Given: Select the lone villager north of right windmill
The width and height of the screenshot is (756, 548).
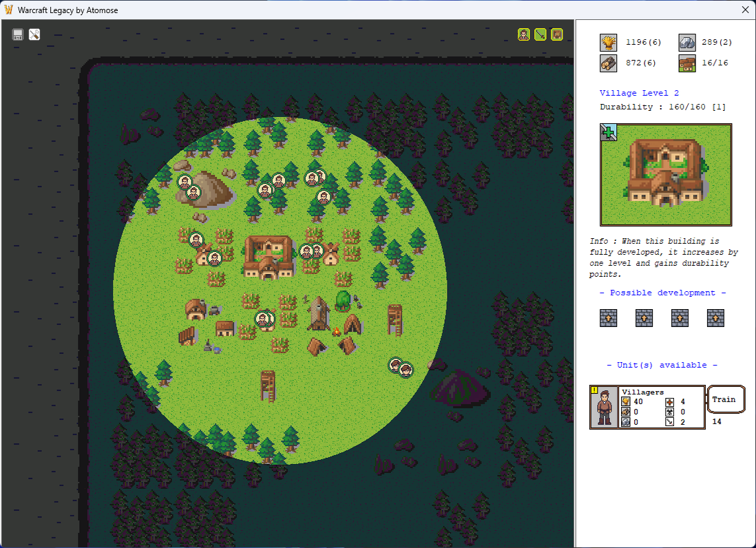Looking at the screenshot, I should point(324,197).
